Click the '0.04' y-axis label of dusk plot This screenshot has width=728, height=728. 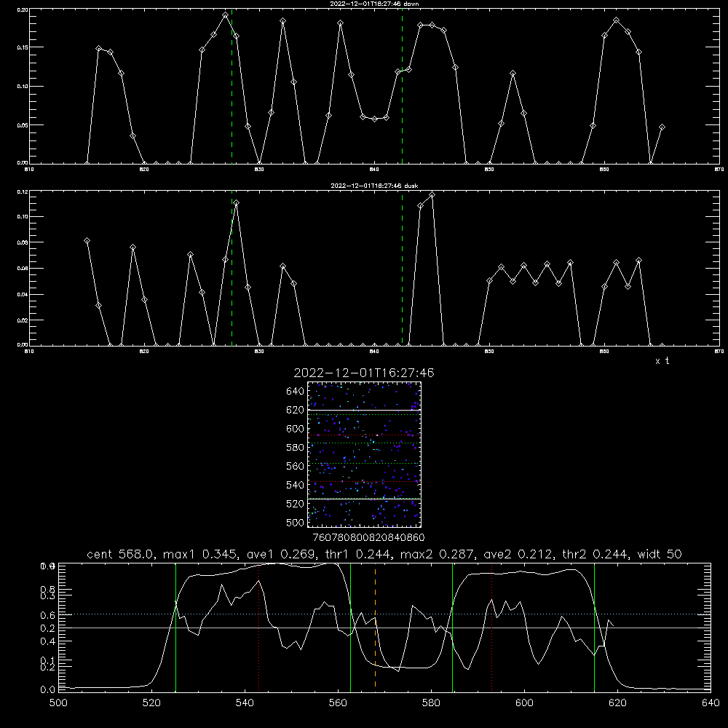(22, 294)
